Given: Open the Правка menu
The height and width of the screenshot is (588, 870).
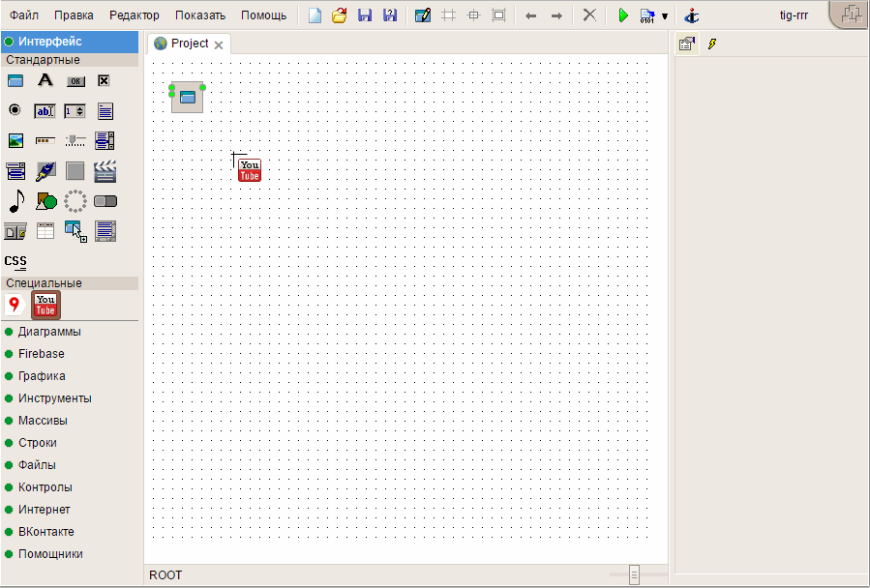Looking at the screenshot, I should coord(74,15).
